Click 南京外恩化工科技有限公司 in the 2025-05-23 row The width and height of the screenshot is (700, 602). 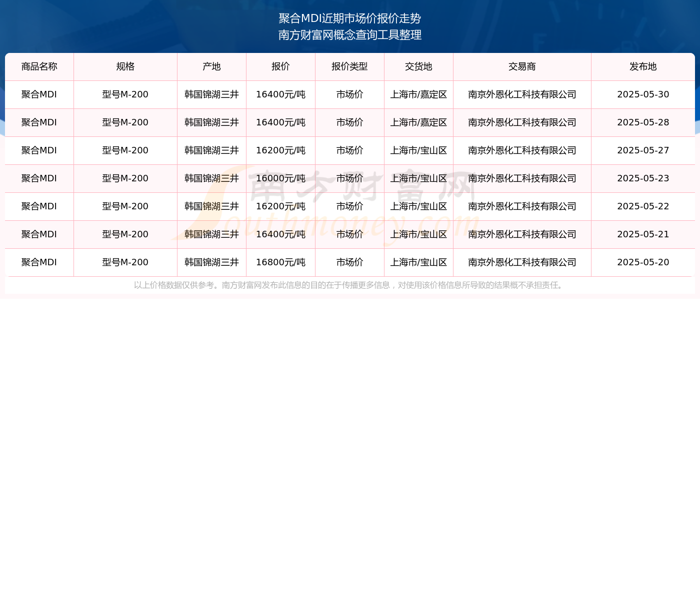click(x=522, y=178)
